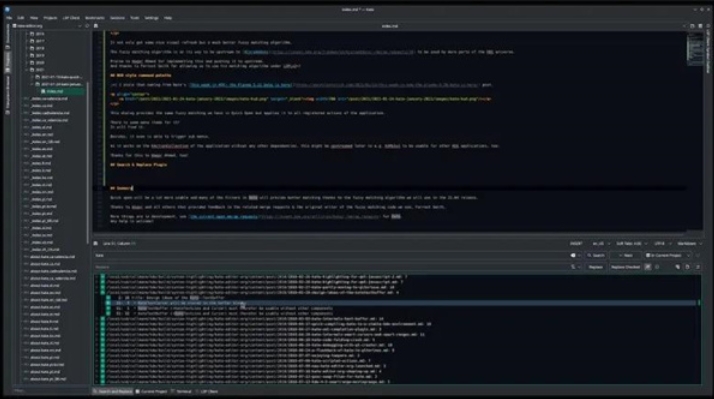Collapse the 2021 folder in project tree
This screenshot has width=714, height=399.
point(27,70)
